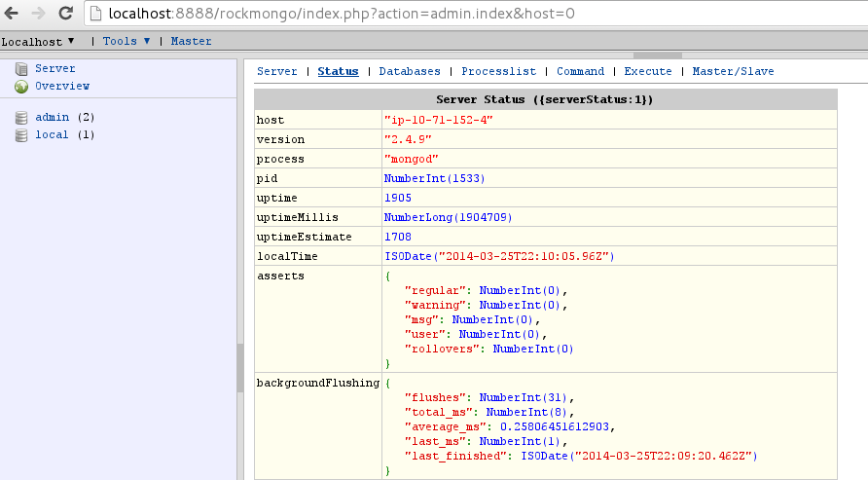The height and width of the screenshot is (480, 868).
Task: Click the Server icon in sidebar
Action: (21, 69)
